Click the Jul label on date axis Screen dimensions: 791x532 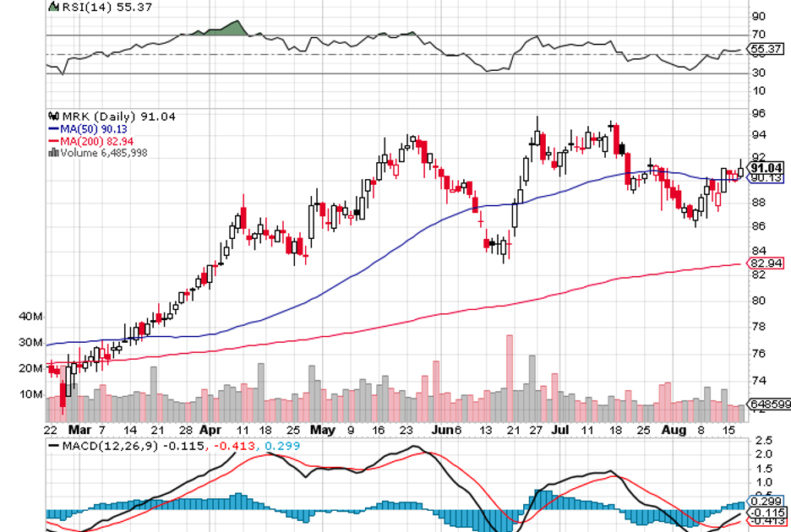coord(561,429)
